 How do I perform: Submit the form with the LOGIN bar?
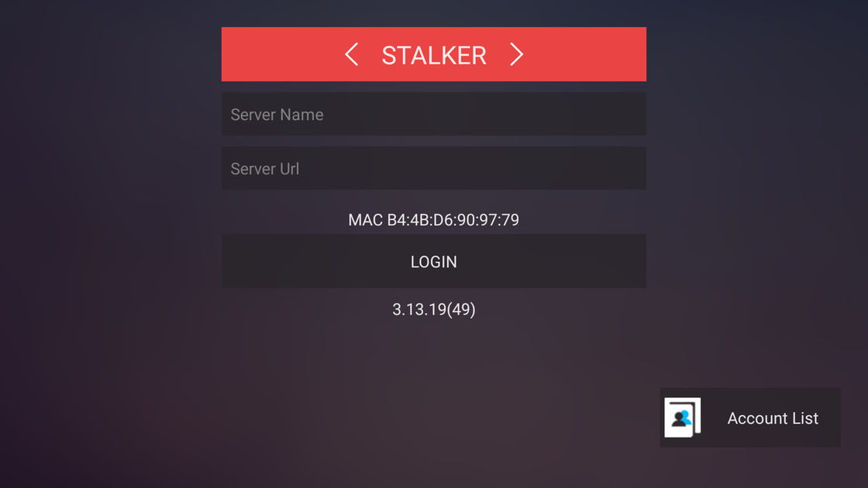coord(434,261)
